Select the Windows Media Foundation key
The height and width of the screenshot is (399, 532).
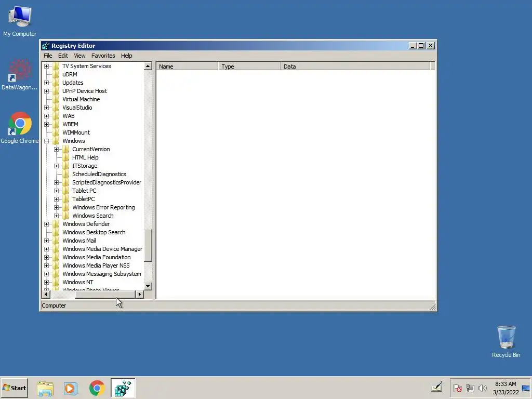pos(96,257)
